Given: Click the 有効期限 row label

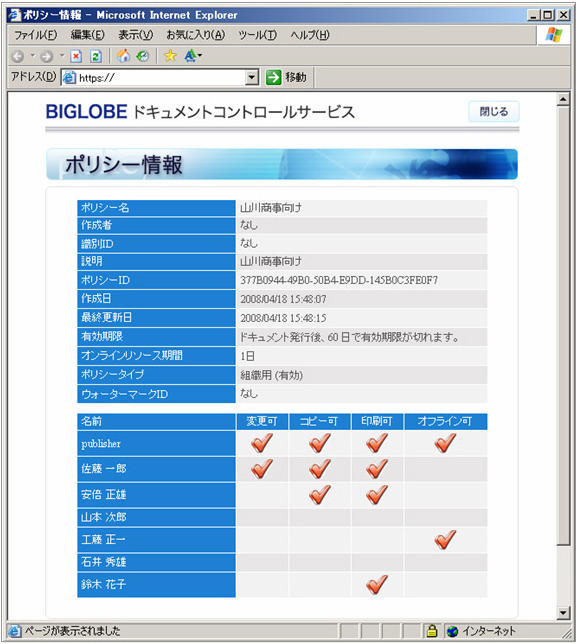Looking at the screenshot, I should [156, 337].
